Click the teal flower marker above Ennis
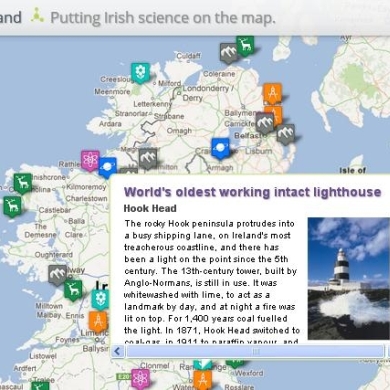 100,299
